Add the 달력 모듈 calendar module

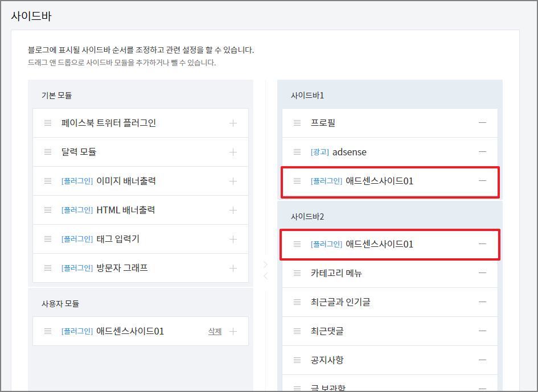[x=233, y=151]
